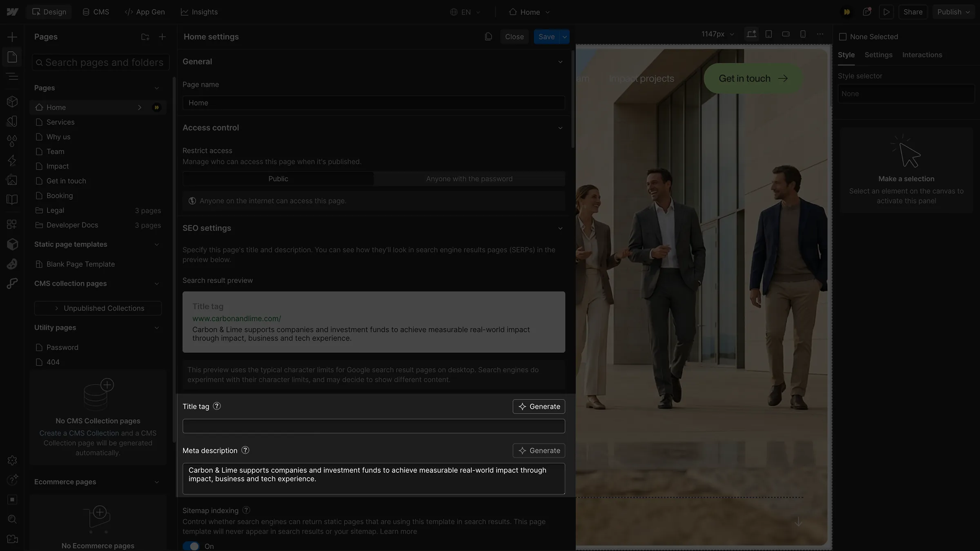The image size is (980, 551).
Task: Tick the None Selected checkbox
Action: pos(844,36)
